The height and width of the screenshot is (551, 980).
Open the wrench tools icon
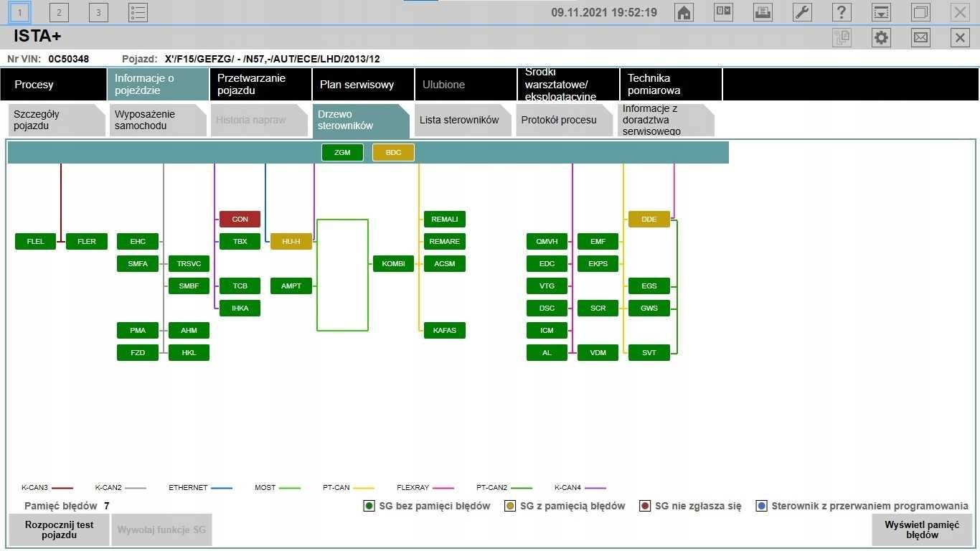[x=802, y=12]
